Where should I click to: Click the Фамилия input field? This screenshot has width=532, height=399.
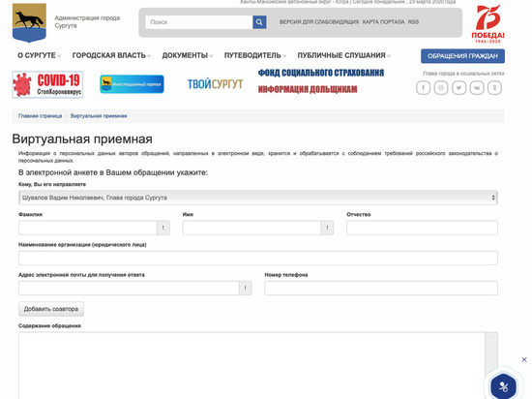87,228
